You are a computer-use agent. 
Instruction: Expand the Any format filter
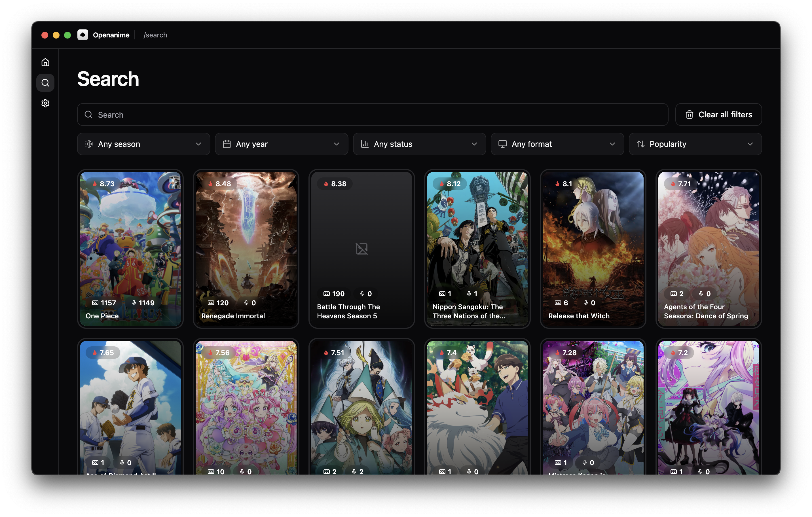[557, 144]
